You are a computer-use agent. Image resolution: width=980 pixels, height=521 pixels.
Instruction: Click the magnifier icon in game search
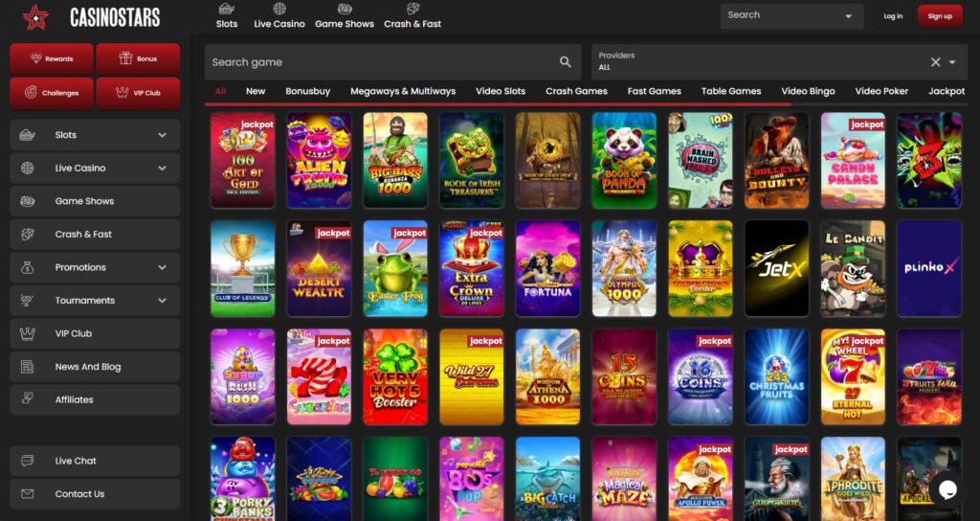coord(565,62)
